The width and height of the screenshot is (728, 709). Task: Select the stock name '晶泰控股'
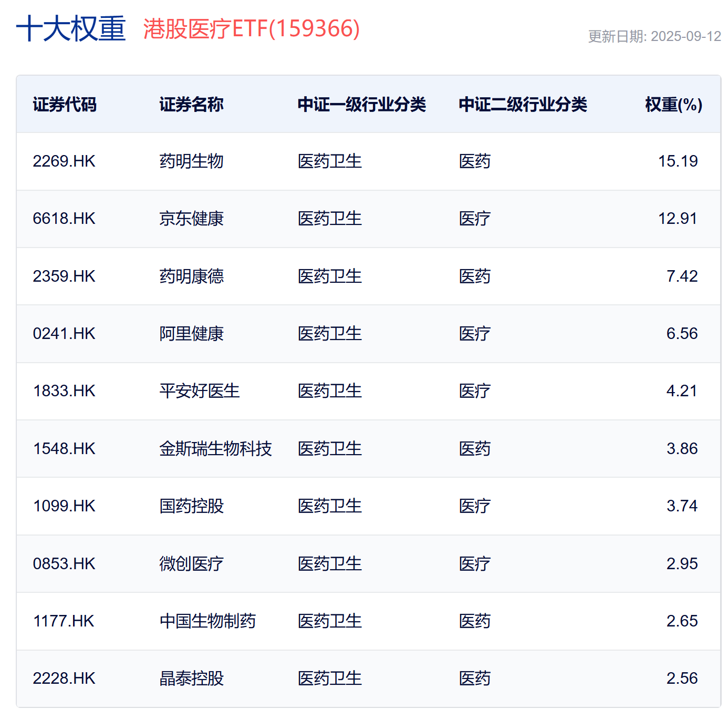click(192, 679)
